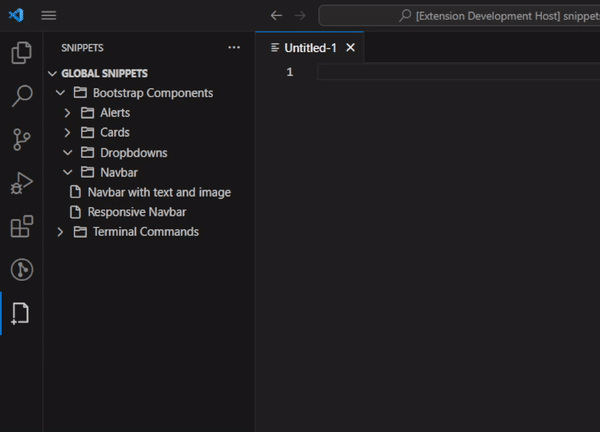
Task: Click the command center search box
Action: point(459,16)
